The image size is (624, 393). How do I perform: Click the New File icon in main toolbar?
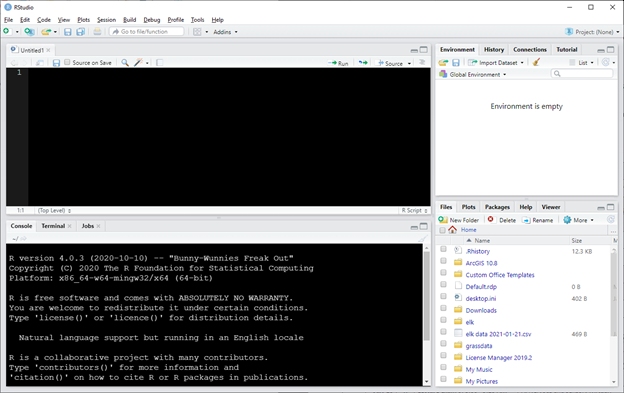pyautogui.click(x=6, y=31)
